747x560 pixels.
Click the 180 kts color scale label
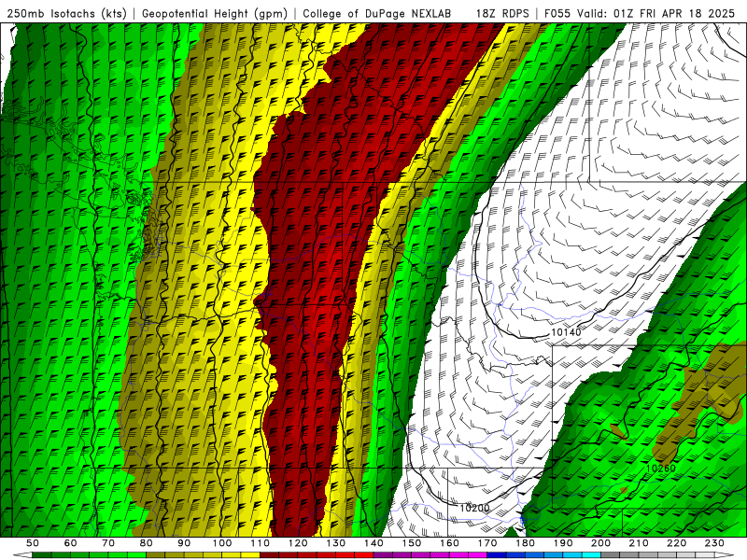click(526, 543)
